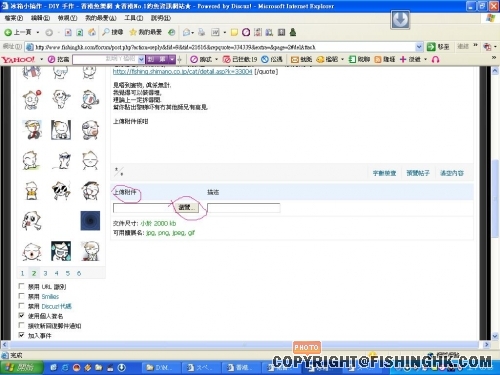This screenshot has height=375, width=500.
Task: Click the middle of three links under the post editor
Action: pos(418,173)
